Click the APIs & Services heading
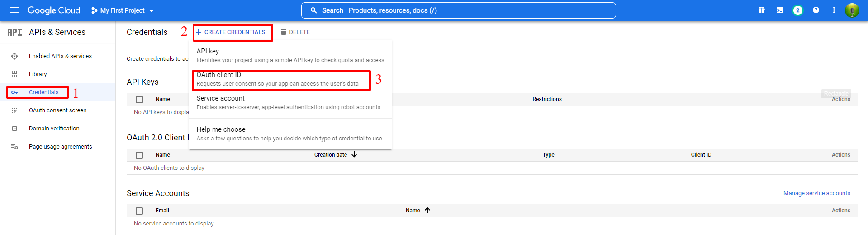Viewport: 868px width, 235px height. coord(57,32)
